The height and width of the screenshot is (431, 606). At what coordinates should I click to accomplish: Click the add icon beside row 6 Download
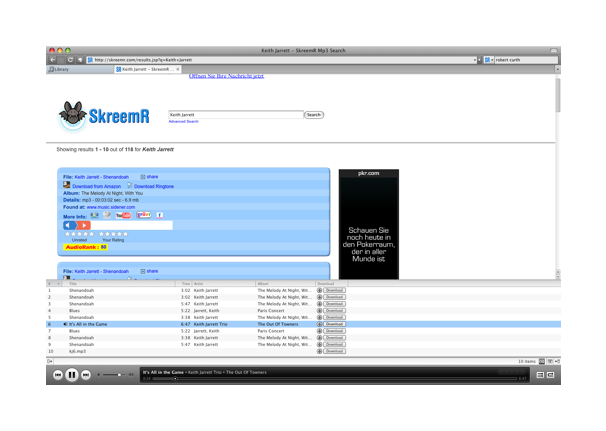pos(319,324)
